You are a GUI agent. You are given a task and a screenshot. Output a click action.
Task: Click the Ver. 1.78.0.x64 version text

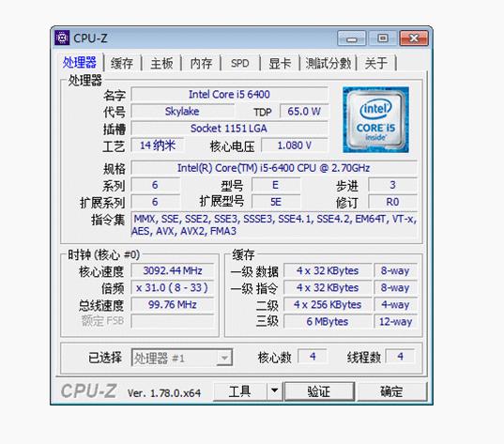tap(164, 393)
